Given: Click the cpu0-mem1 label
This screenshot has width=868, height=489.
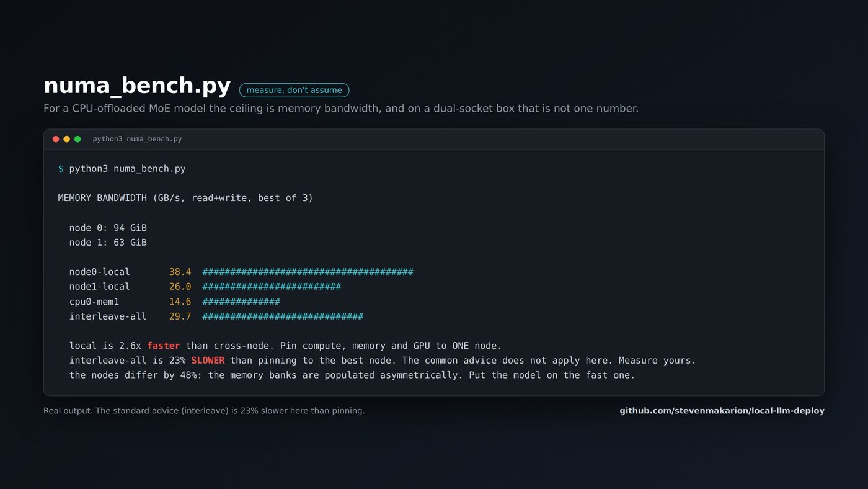Looking at the screenshot, I should click(94, 302).
